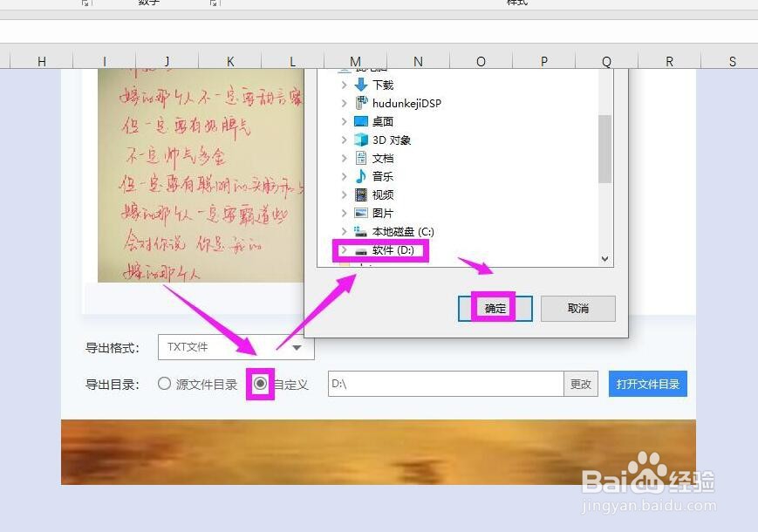The width and height of the screenshot is (758, 532).
Task: Click the 更改 change button
Action: pyautogui.click(x=581, y=384)
